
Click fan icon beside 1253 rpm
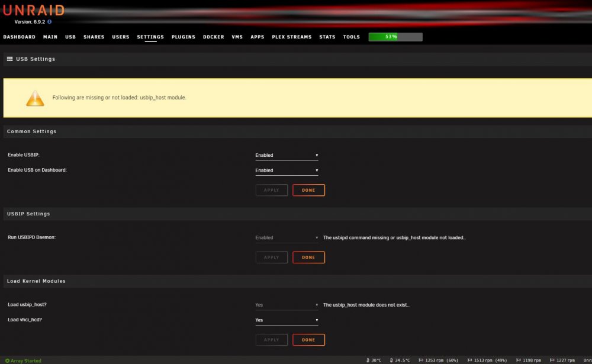421,360
